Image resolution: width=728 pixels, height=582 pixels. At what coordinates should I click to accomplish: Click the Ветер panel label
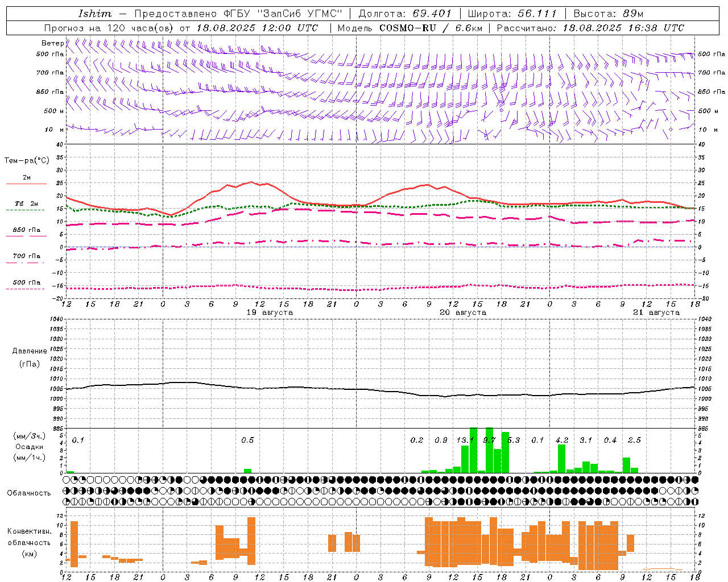52,43
